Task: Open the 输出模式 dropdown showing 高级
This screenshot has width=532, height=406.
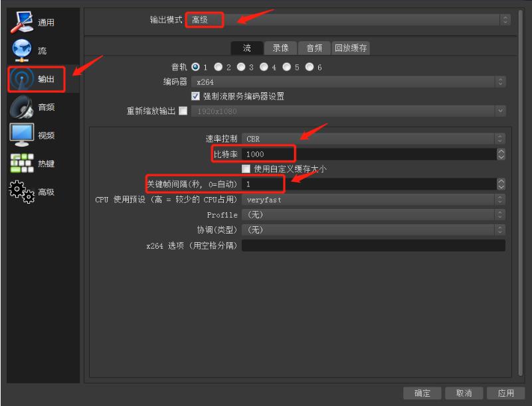Action: coord(348,20)
